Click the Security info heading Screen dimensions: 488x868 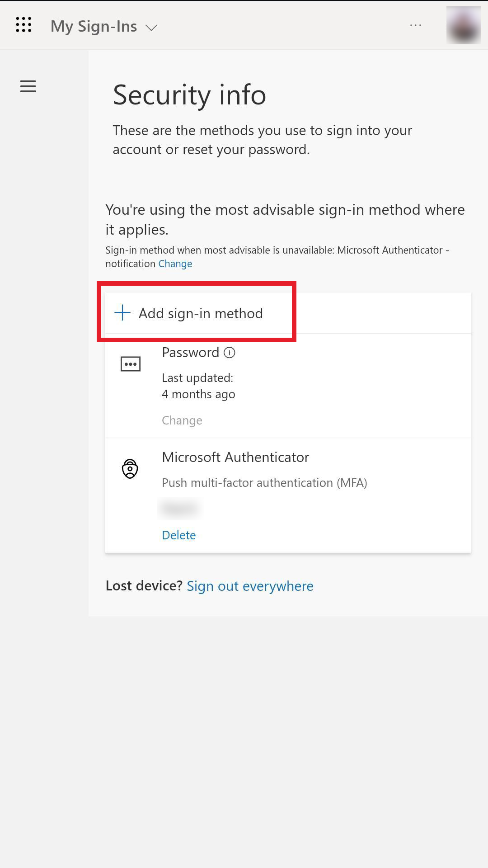189,95
